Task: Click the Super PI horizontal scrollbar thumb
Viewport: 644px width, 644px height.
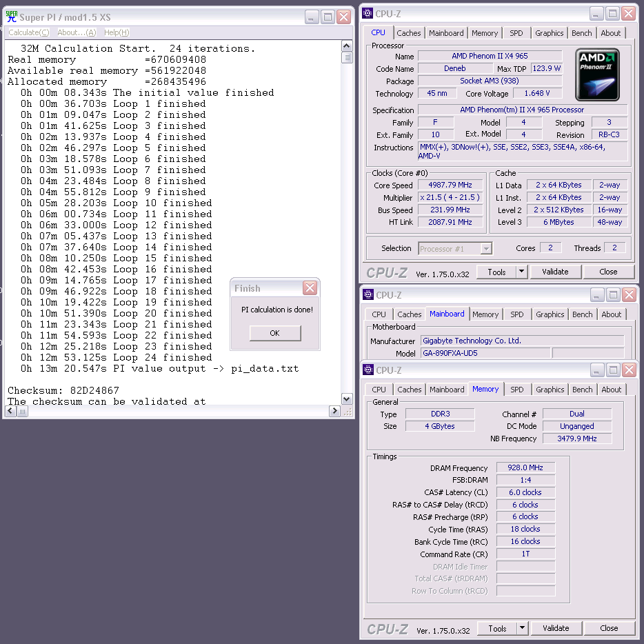Action: click(x=22, y=411)
